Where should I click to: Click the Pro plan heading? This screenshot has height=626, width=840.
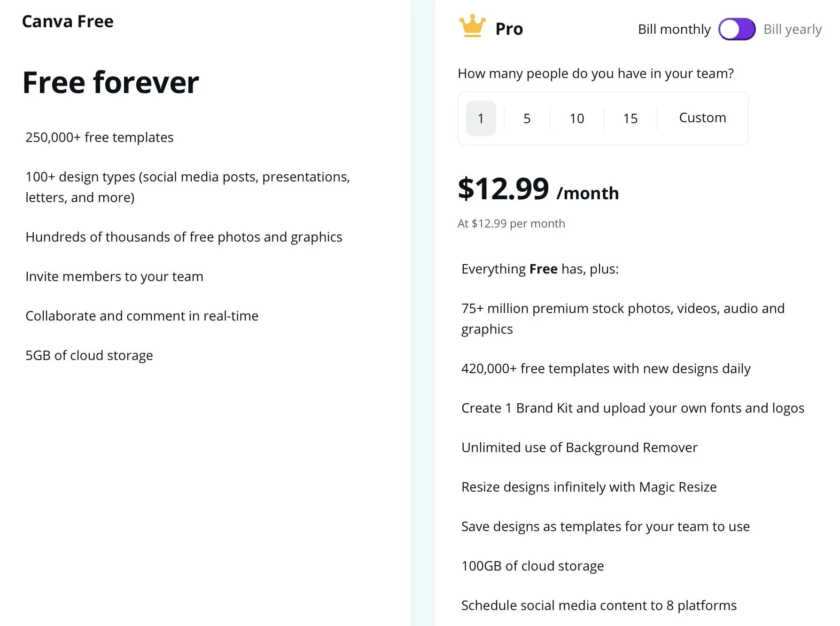click(509, 29)
